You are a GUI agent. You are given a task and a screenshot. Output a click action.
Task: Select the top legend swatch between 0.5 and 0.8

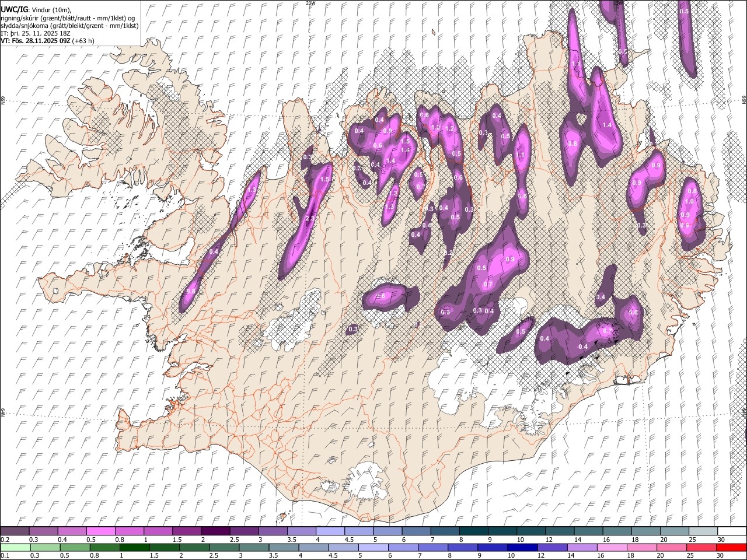pyautogui.click(x=101, y=531)
